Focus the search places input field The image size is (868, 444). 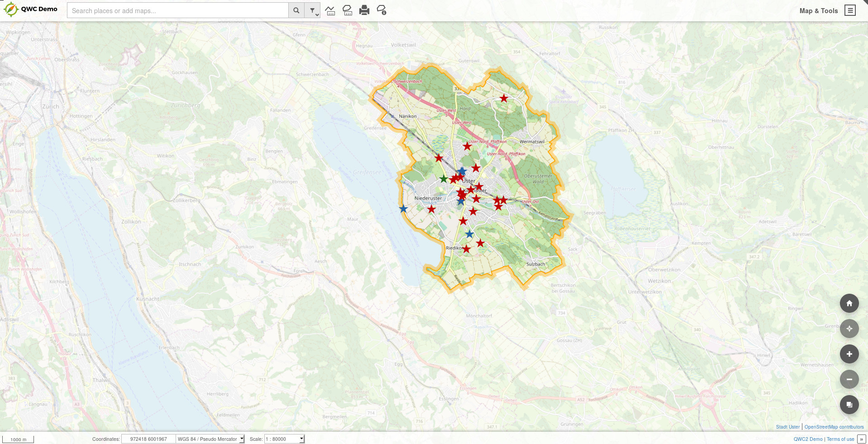pyautogui.click(x=178, y=10)
